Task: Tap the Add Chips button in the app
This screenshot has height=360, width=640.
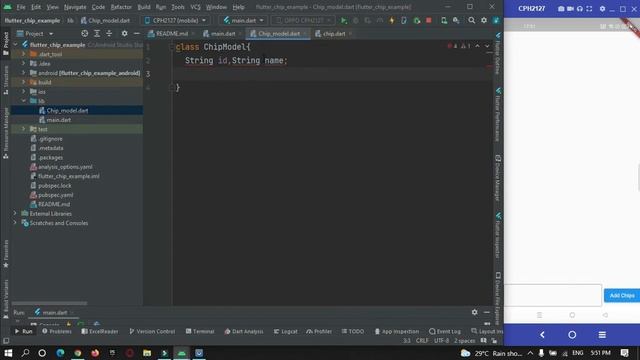Action: tap(622, 296)
